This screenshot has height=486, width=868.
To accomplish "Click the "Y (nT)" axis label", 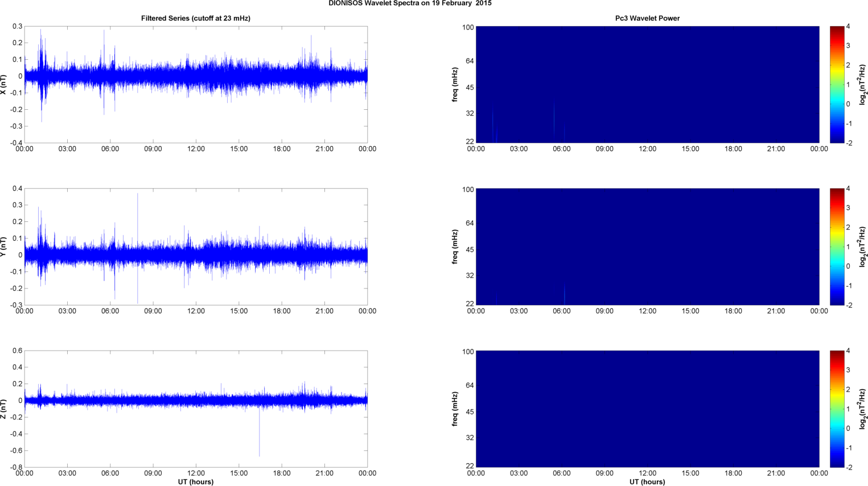I will [4, 246].
